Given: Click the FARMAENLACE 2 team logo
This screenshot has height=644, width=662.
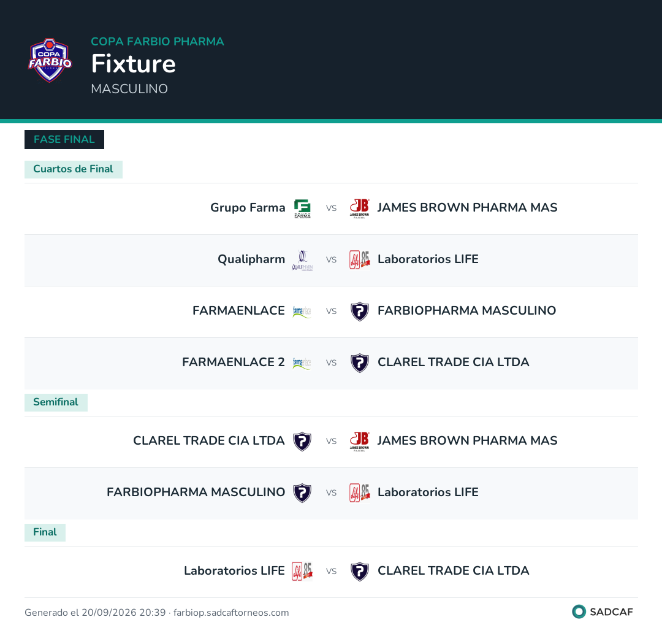Looking at the screenshot, I should 302,364.
